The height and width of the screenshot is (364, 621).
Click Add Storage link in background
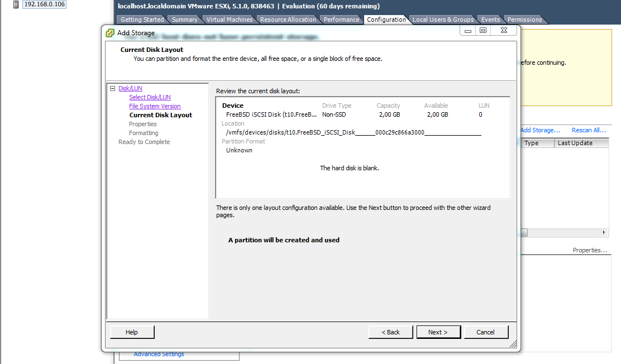[540, 130]
